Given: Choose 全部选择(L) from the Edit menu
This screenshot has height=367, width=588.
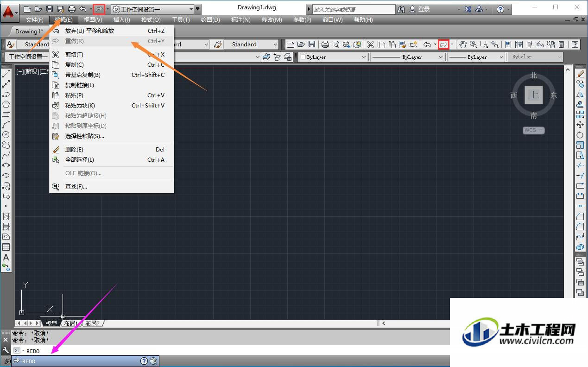Looking at the screenshot, I should coord(111,160).
